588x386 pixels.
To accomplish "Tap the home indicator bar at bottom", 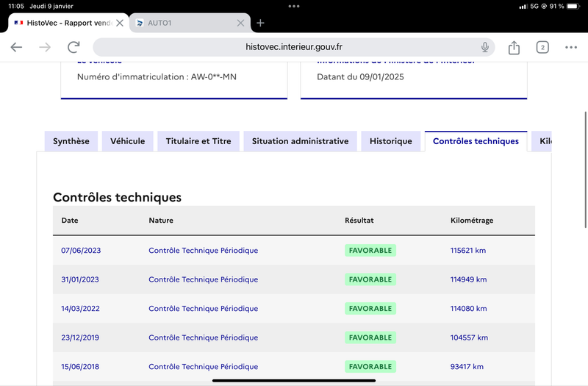I will pyautogui.click(x=294, y=380).
